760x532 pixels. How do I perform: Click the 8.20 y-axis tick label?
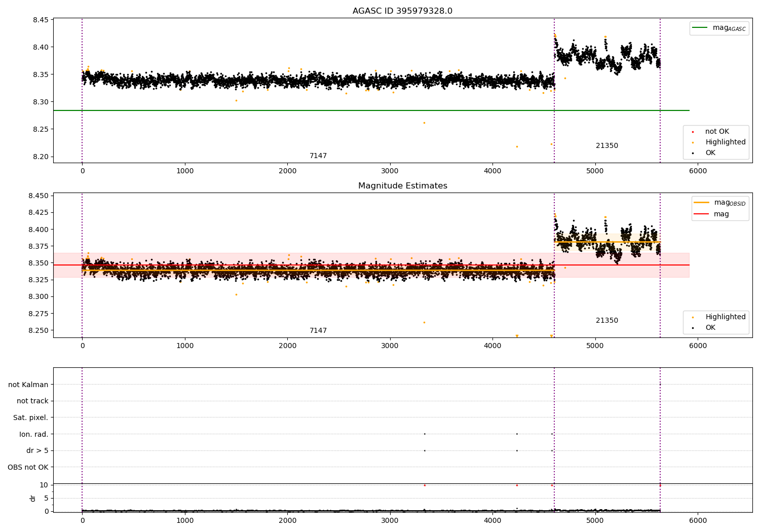click(41, 157)
